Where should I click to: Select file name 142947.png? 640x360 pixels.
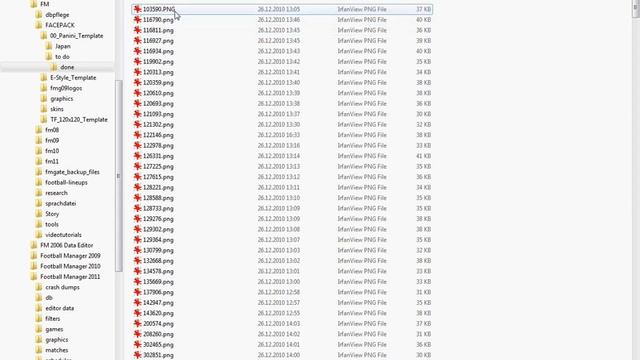coord(158,303)
